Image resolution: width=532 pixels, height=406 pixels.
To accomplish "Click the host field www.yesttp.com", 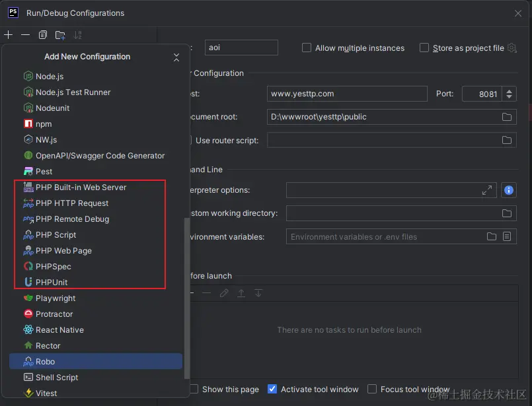I will pyautogui.click(x=347, y=94).
